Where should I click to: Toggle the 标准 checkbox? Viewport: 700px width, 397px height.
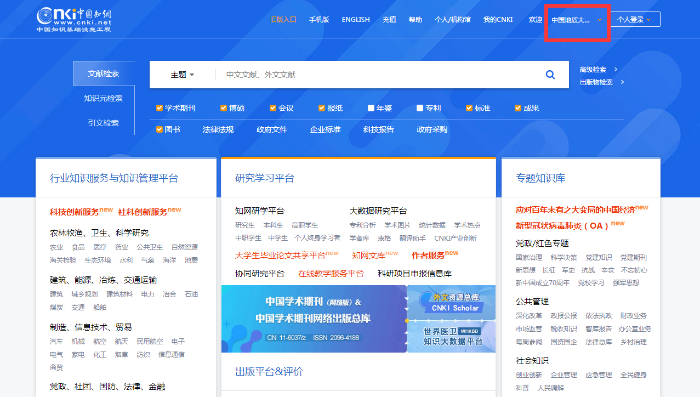(469, 108)
